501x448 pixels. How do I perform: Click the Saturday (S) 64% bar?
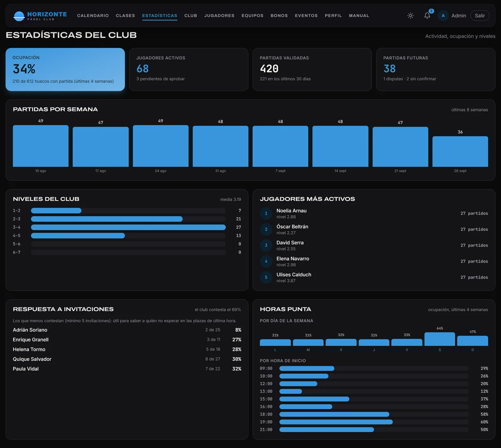(440, 339)
